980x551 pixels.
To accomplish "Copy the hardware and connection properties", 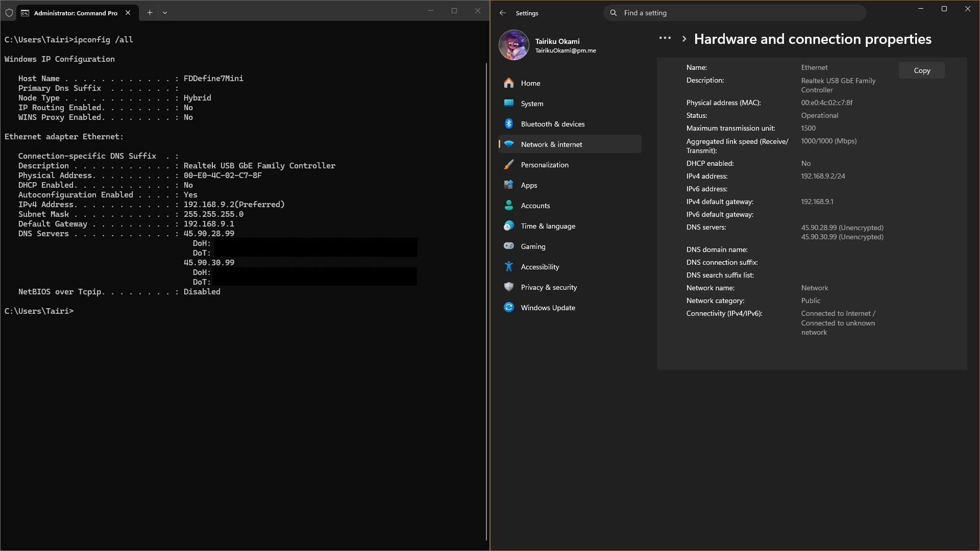I will tap(922, 70).
